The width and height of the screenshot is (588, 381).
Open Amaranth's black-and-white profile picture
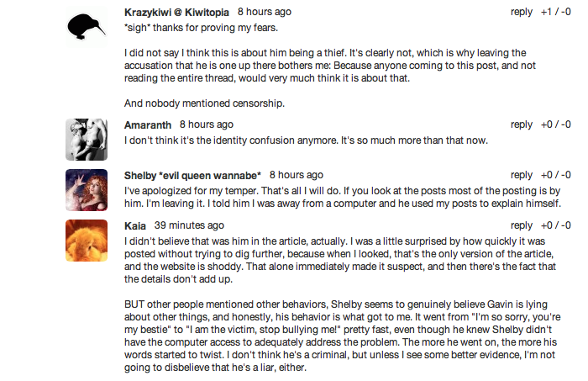point(87,140)
